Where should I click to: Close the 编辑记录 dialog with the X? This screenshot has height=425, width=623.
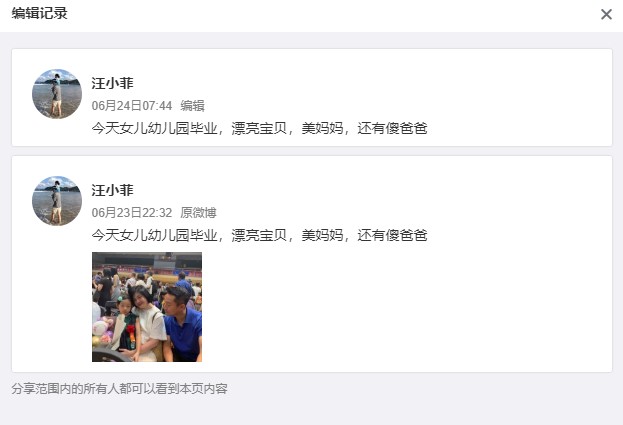pos(606,14)
